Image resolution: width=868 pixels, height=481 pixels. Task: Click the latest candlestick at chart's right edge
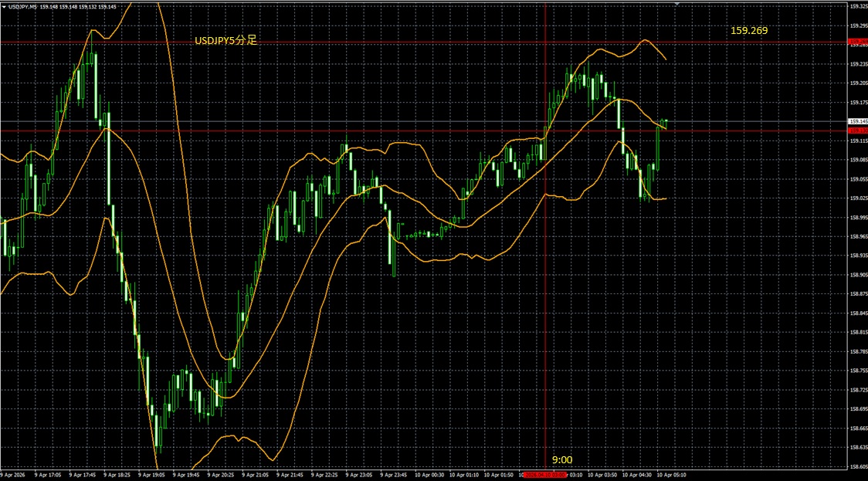(665, 121)
